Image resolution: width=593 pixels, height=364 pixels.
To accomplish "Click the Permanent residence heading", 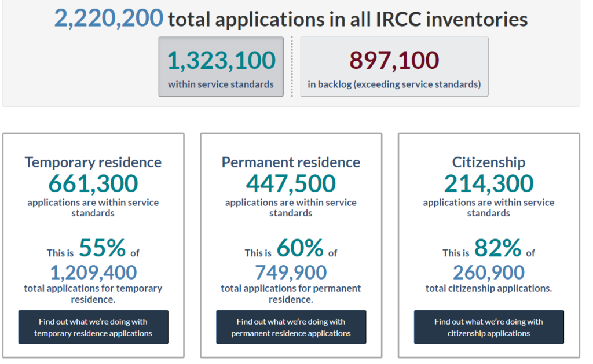I will (291, 162).
